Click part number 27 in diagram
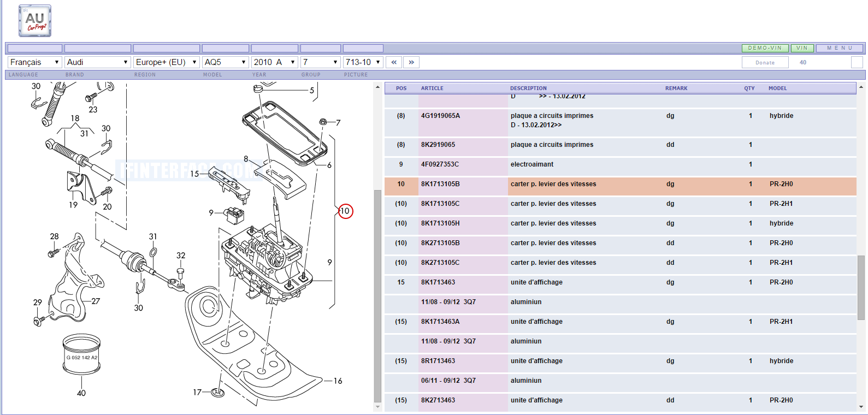The image size is (868, 415). pyautogui.click(x=96, y=301)
